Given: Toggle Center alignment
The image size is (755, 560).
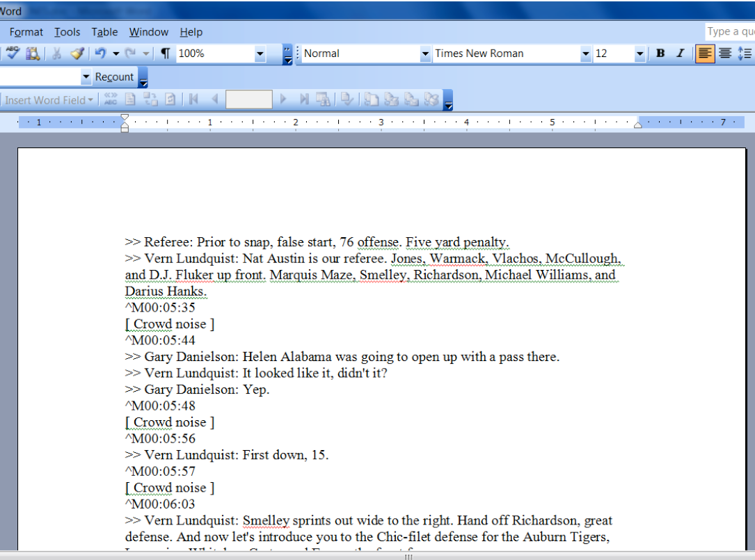Looking at the screenshot, I should coord(725,53).
